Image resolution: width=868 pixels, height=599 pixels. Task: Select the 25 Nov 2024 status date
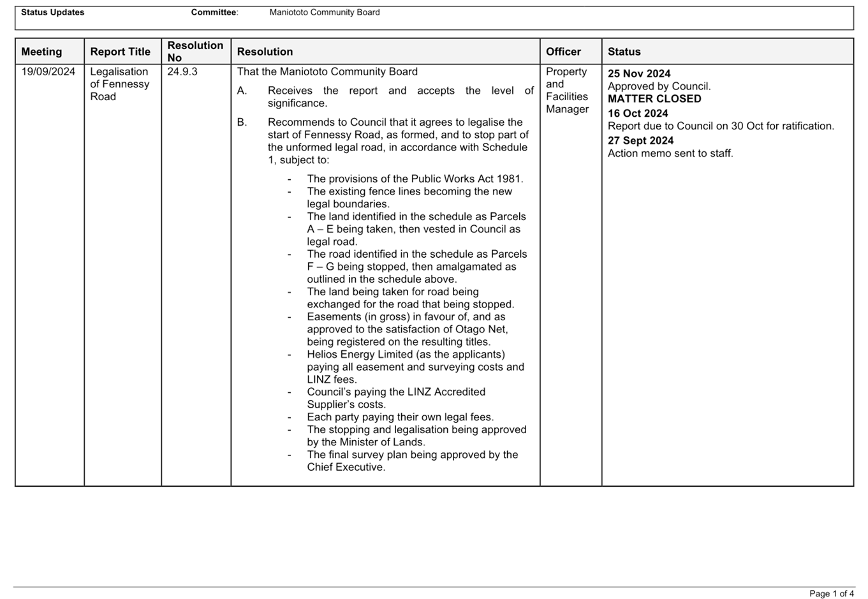coord(638,74)
